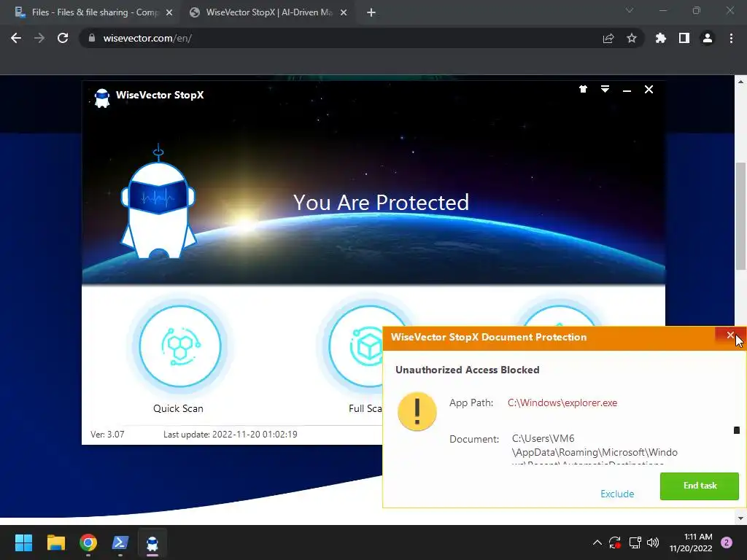Click the Last update timestamp text
The image size is (747, 560).
click(x=230, y=435)
